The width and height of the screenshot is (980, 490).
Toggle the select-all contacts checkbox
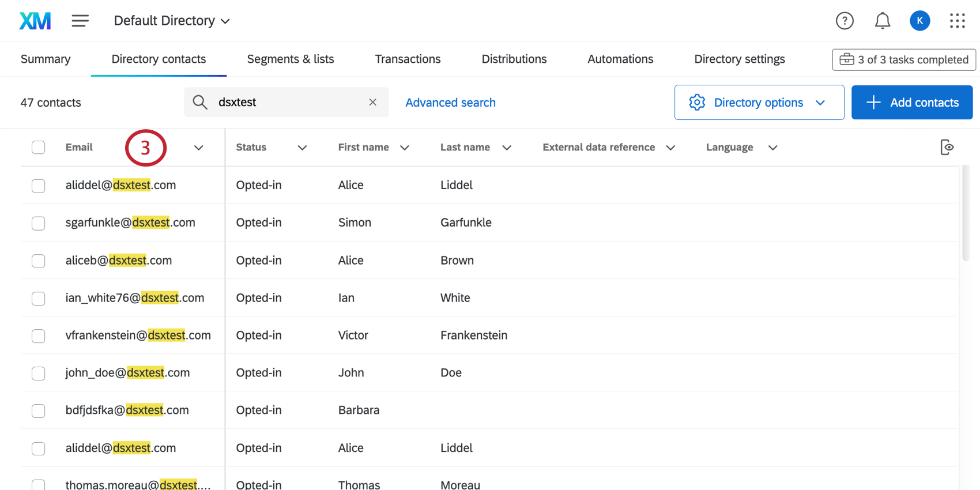[39, 148]
